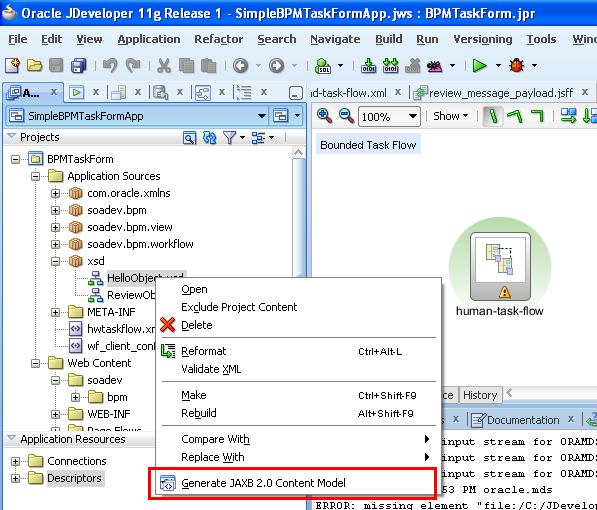The image size is (597, 510).
Task: Open the File menu
Action: (x=18, y=39)
